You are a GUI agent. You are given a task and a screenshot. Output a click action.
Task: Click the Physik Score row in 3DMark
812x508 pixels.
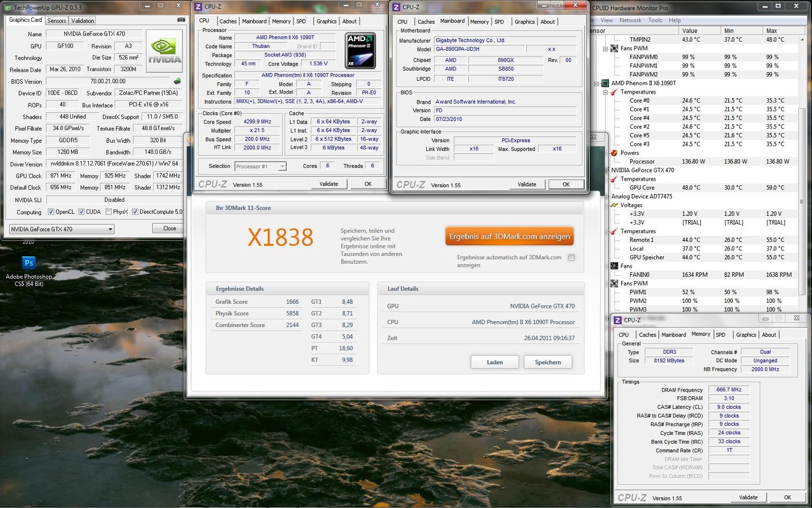click(257, 313)
